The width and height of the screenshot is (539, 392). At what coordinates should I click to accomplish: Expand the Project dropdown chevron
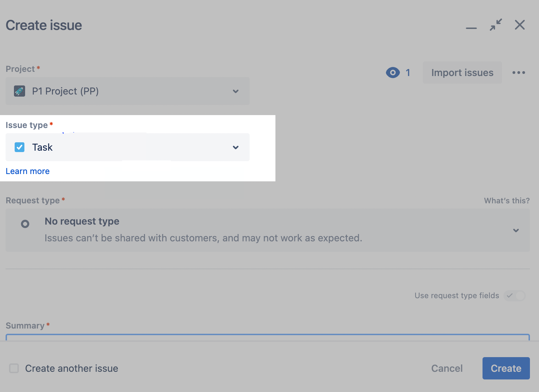coord(236,91)
